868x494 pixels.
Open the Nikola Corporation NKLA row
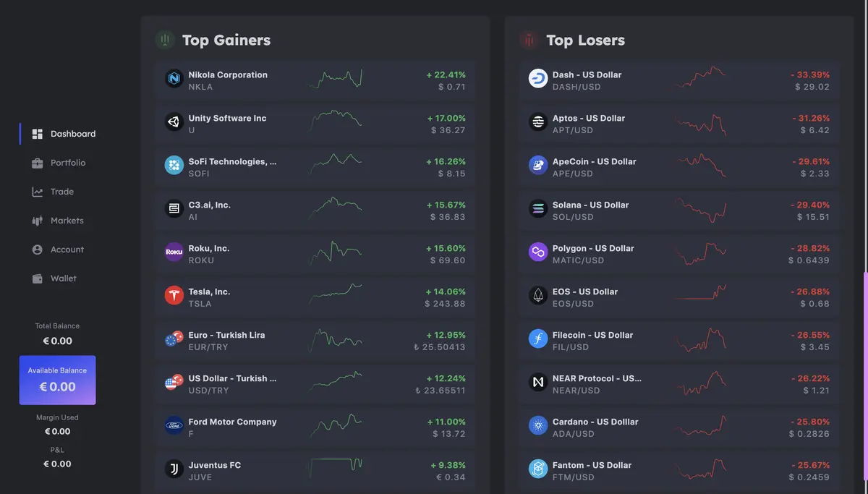pyautogui.click(x=315, y=80)
